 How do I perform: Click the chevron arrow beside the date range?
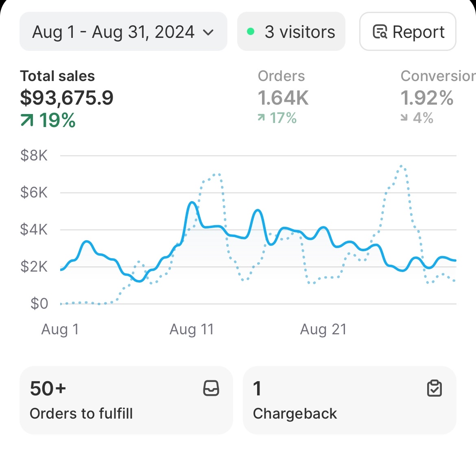(208, 32)
